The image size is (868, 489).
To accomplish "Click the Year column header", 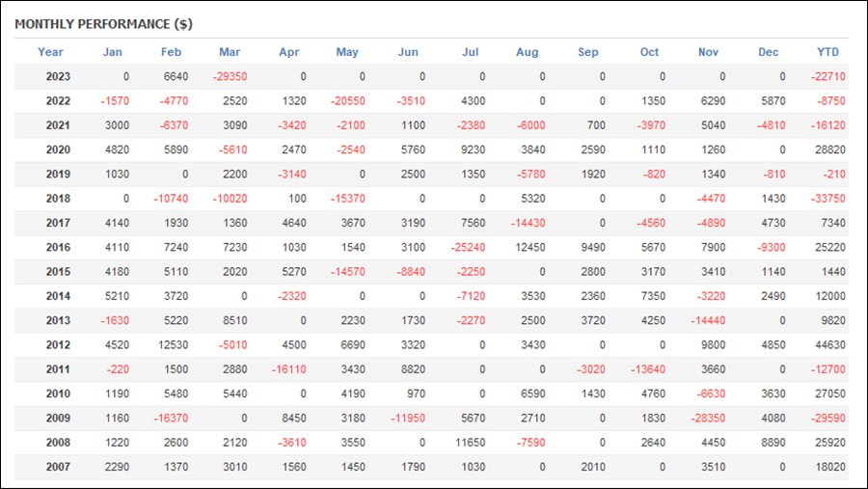I will pyautogui.click(x=50, y=52).
